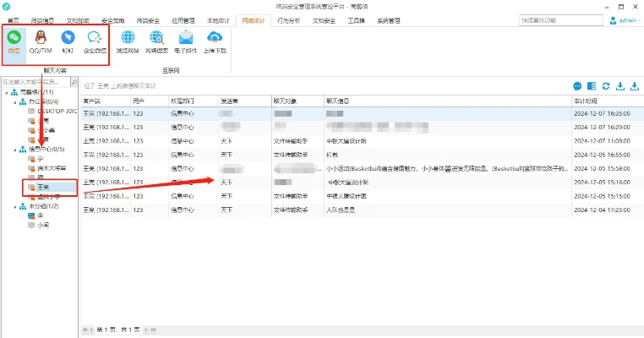The image size is (644, 338).
Task: Switch to the 本地审计 tab
Action: (218, 20)
